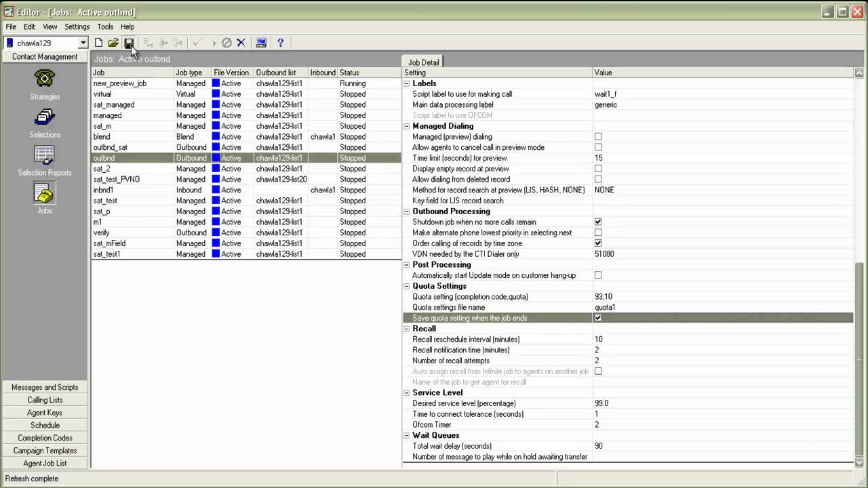This screenshot has height=488, width=868.
Task: Click the Open folder toolbar icon
Action: click(113, 43)
